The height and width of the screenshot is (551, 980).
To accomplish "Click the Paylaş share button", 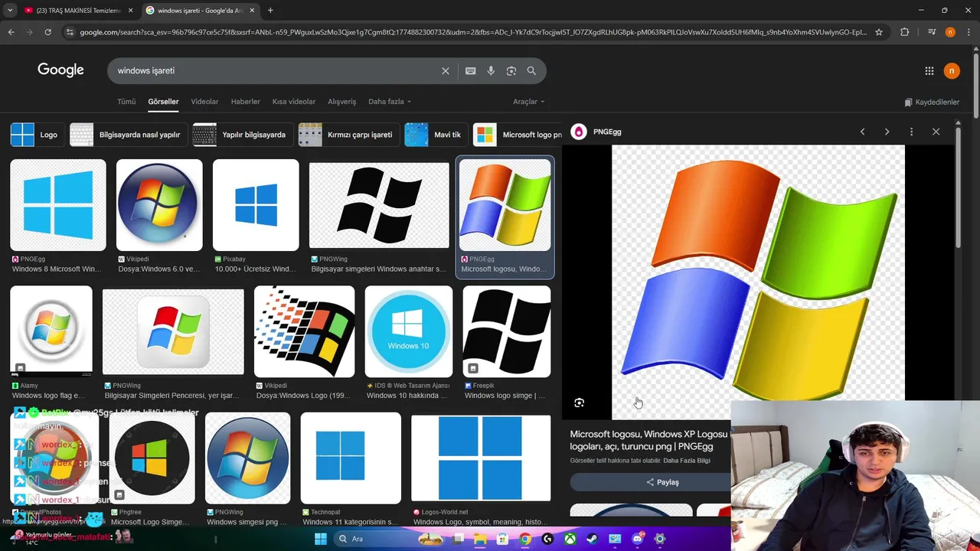I will [x=663, y=482].
